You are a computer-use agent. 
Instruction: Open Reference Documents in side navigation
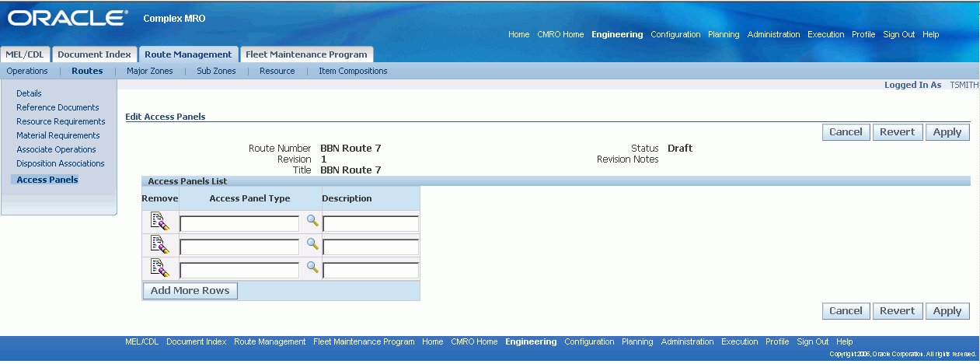coord(58,107)
